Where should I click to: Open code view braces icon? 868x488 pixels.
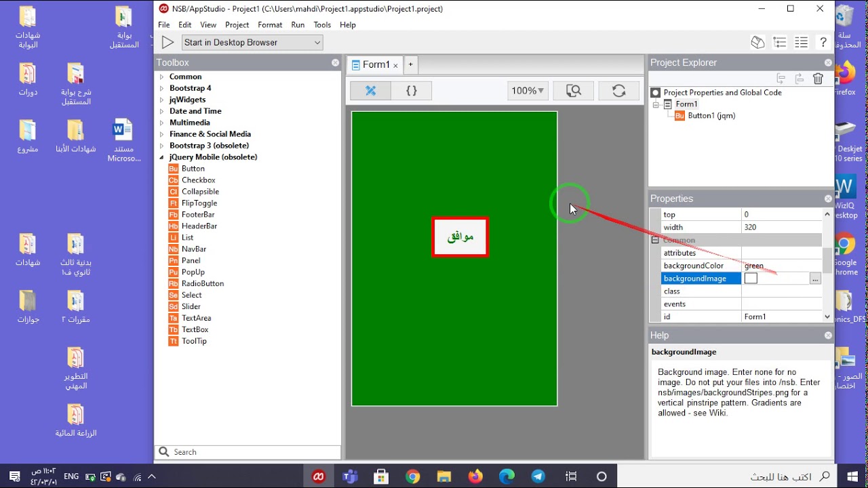point(412,91)
